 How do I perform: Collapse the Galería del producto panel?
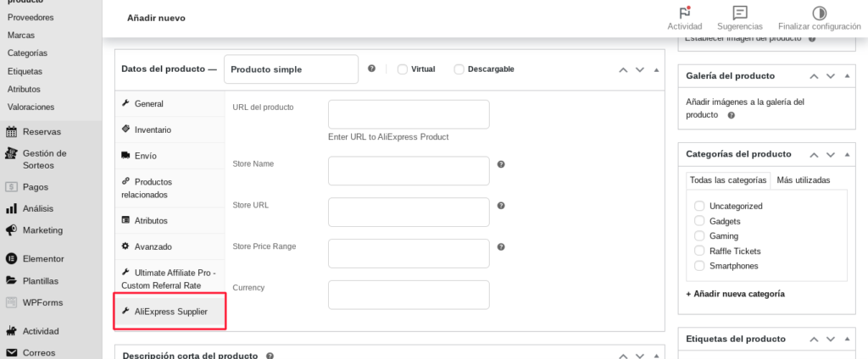click(x=847, y=76)
